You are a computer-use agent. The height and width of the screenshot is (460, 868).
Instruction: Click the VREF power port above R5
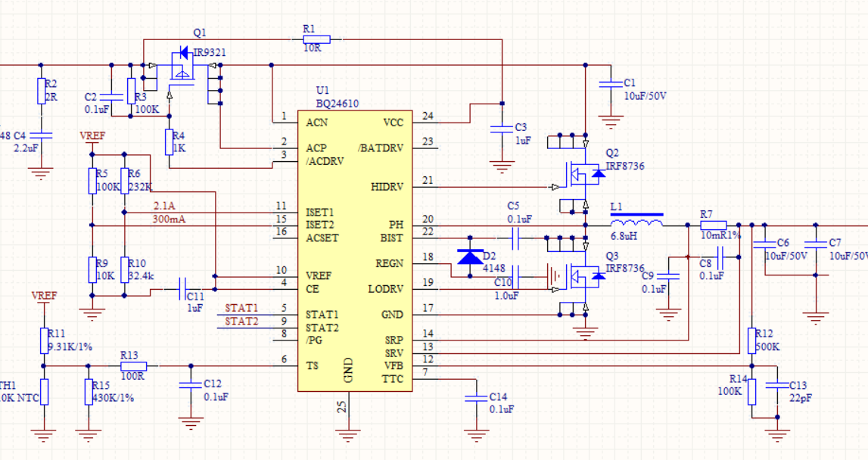[92, 139]
